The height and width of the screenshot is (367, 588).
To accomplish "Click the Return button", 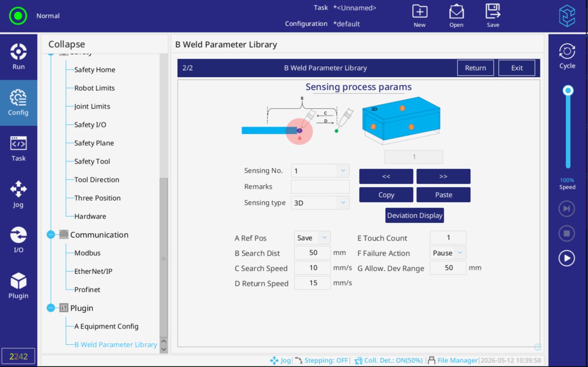I will (x=475, y=68).
